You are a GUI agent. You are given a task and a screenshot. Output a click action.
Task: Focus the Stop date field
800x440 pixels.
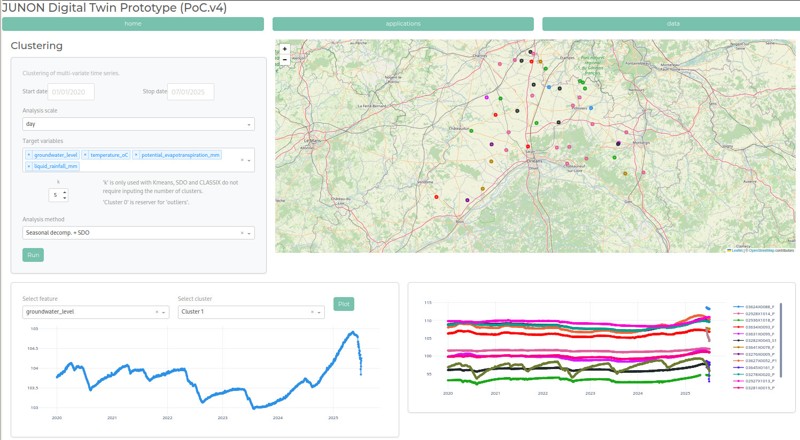point(191,92)
